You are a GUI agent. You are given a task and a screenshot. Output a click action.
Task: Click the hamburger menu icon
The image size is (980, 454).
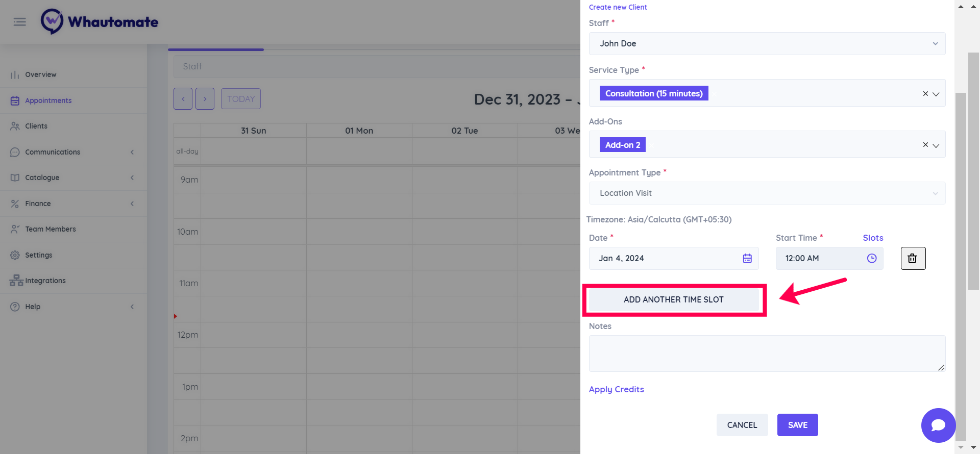(19, 22)
